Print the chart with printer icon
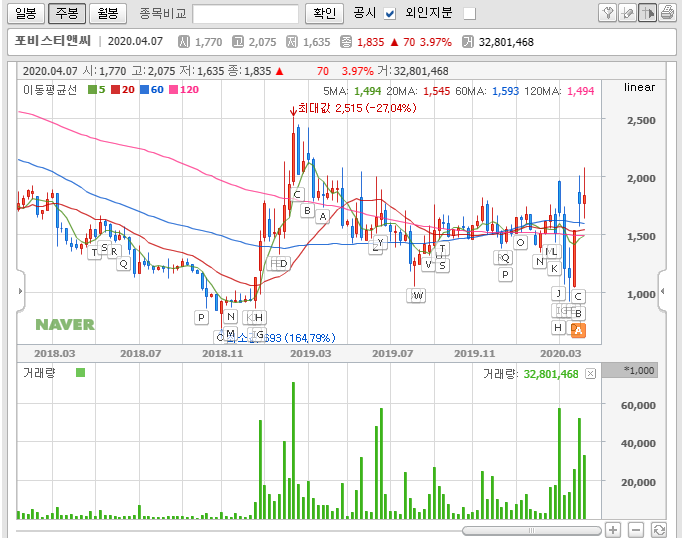This screenshot has height=538, width=689. (x=667, y=13)
